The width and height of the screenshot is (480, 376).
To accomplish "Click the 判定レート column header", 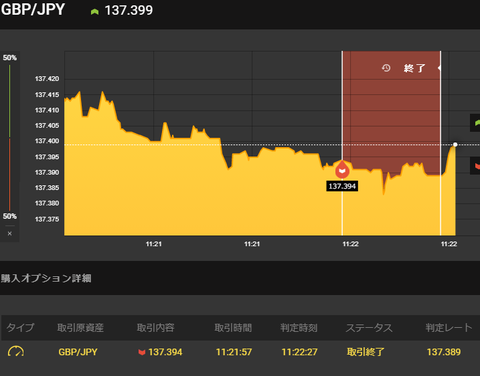I will pos(449,328).
